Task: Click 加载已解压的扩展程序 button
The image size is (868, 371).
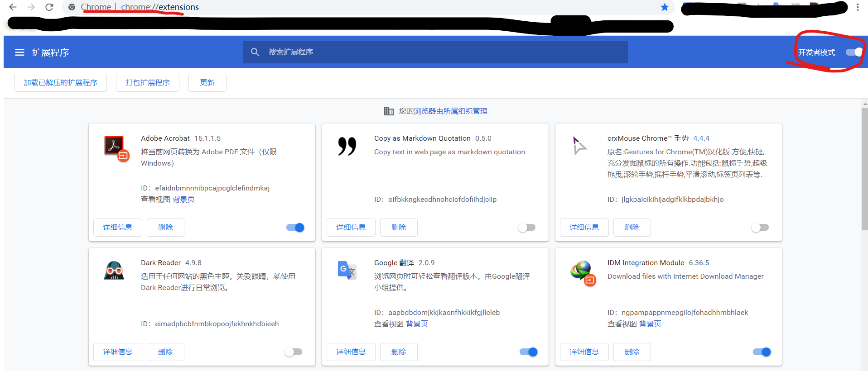Action: click(x=60, y=83)
